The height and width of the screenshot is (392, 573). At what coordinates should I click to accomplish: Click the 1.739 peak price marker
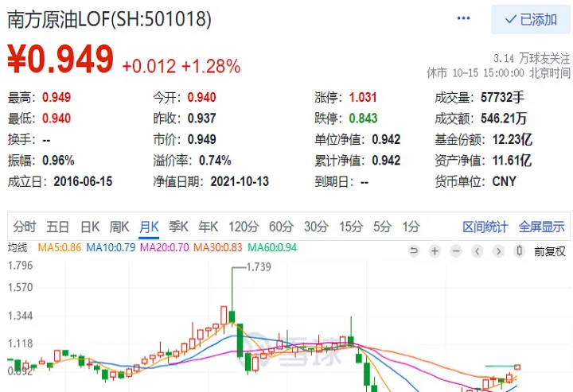[x=259, y=267]
